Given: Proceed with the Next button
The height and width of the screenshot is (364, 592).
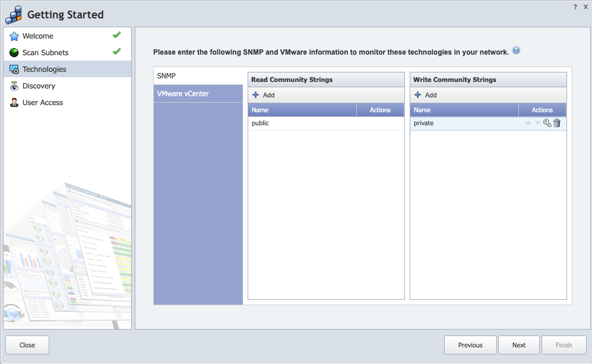Looking at the screenshot, I should [x=519, y=345].
